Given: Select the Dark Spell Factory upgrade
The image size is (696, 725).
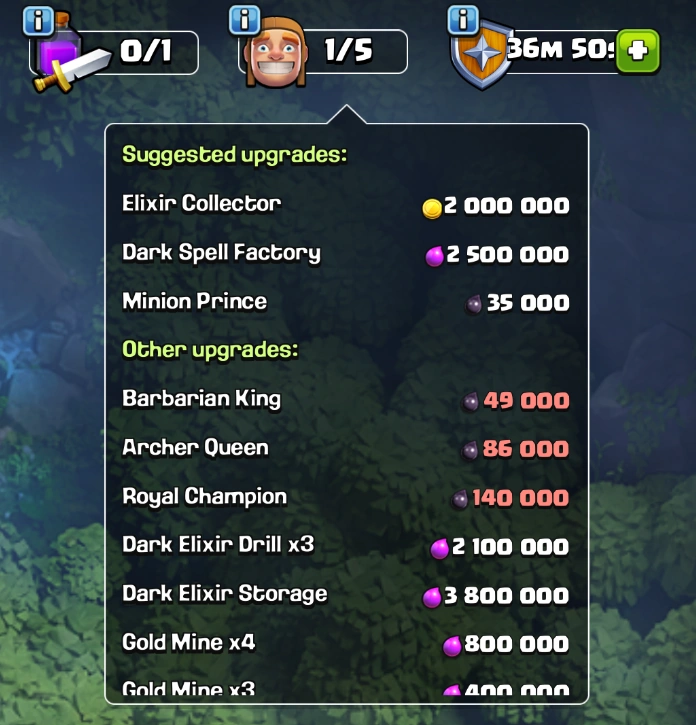Looking at the screenshot, I should pos(346,254).
